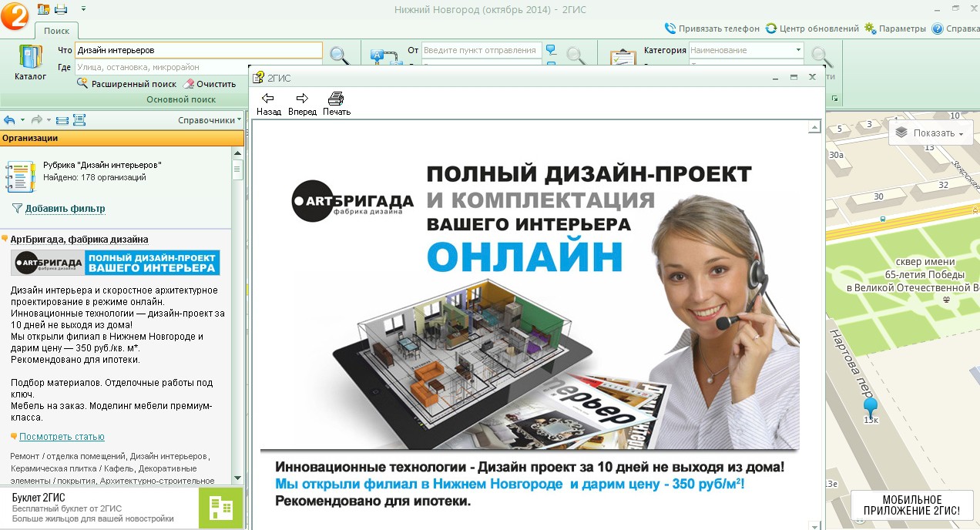Click the От departure point field

(481, 50)
